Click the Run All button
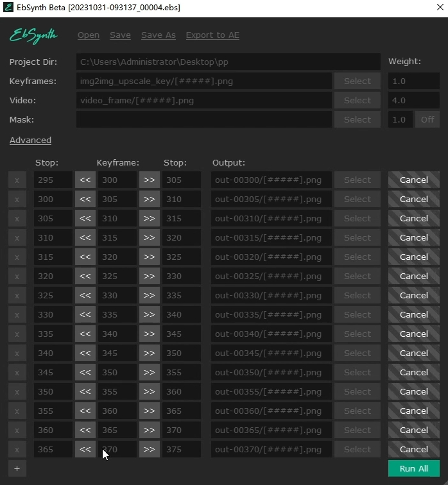 coord(414,468)
